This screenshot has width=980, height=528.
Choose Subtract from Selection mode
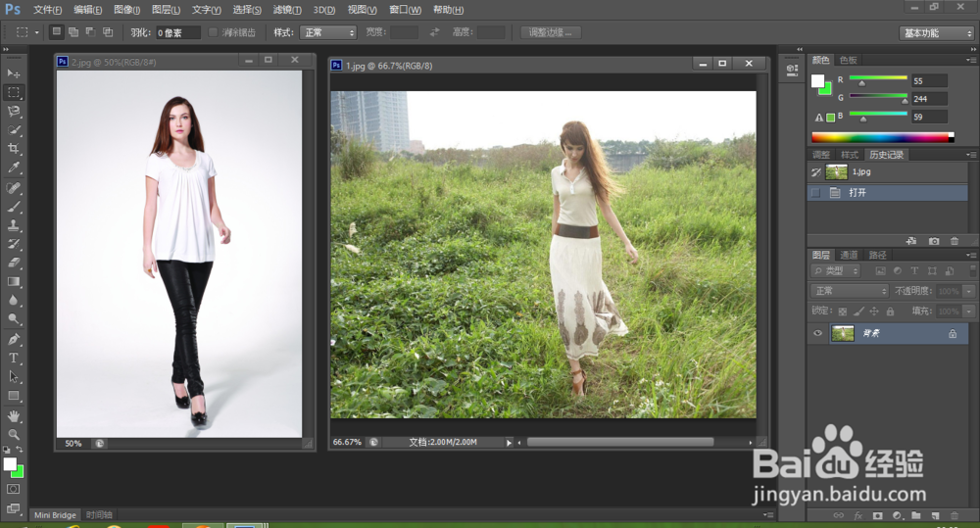[90, 32]
